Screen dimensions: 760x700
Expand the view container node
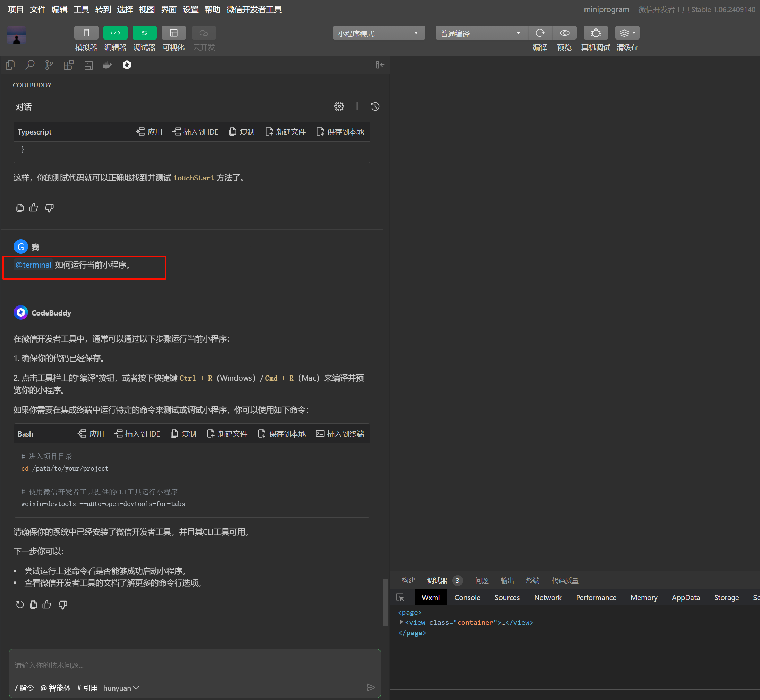[x=401, y=622]
